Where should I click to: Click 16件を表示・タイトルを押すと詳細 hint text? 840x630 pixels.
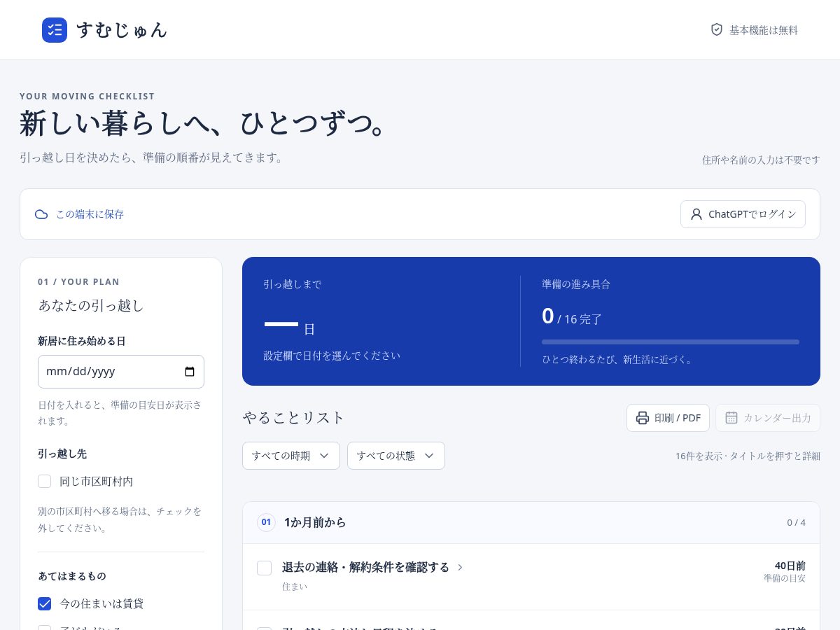tap(748, 456)
